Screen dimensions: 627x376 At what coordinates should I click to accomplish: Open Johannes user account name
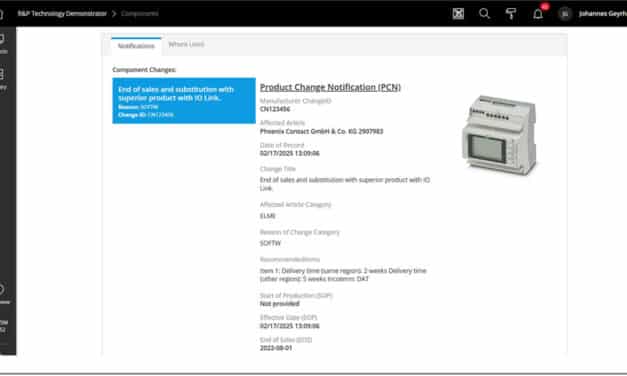[x=603, y=14]
